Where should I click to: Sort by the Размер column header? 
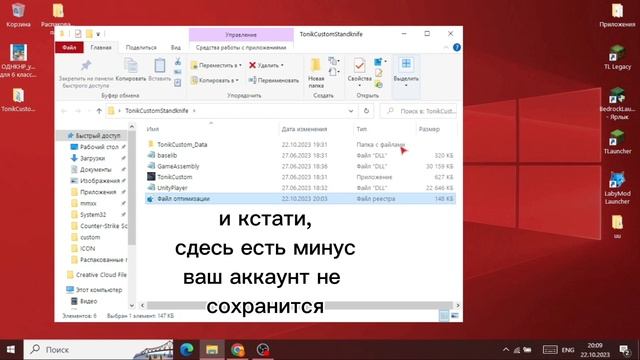coord(429,129)
